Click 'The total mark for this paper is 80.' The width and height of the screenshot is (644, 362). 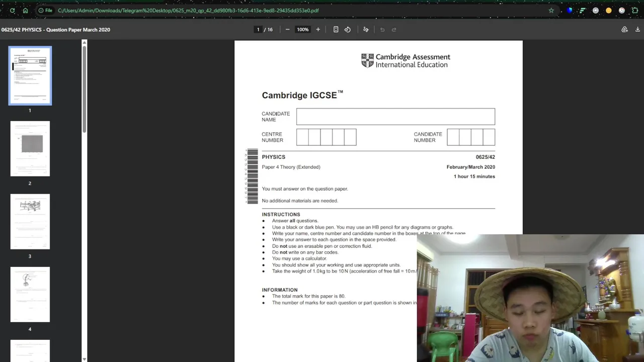point(308,296)
